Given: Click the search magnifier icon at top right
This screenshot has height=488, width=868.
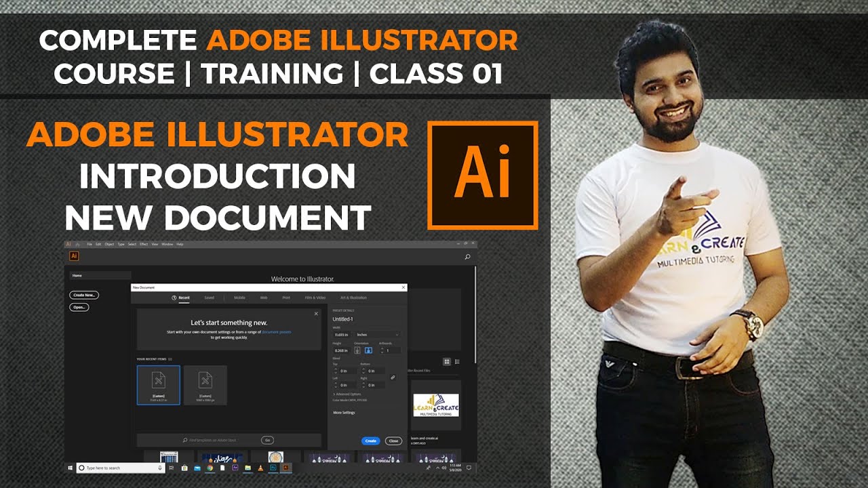Looking at the screenshot, I should [467, 257].
